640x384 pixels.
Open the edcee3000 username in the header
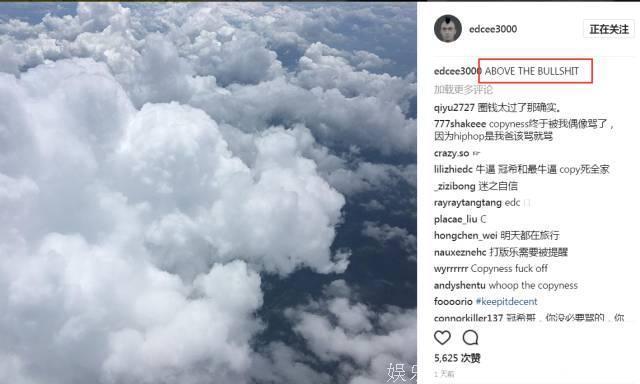(493, 29)
